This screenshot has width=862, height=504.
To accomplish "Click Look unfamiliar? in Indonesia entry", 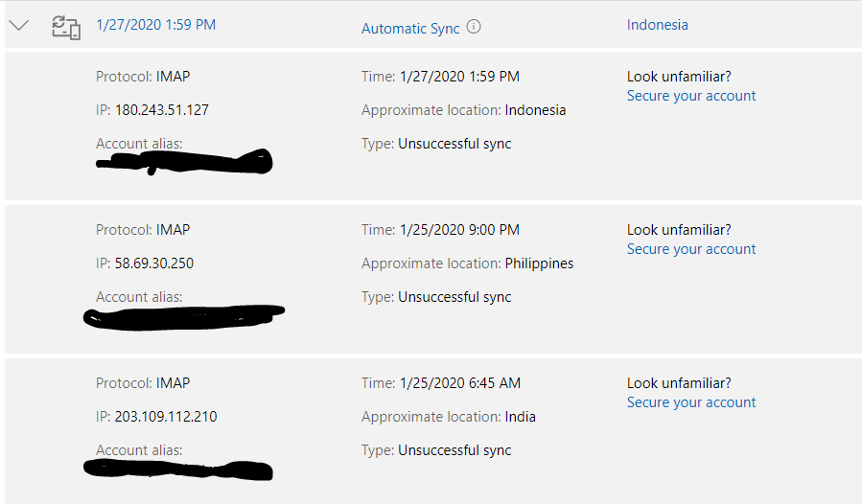I will [x=679, y=77].
